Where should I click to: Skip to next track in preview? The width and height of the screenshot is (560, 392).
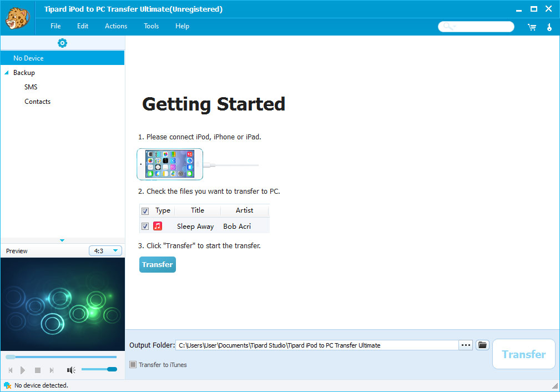52,370
